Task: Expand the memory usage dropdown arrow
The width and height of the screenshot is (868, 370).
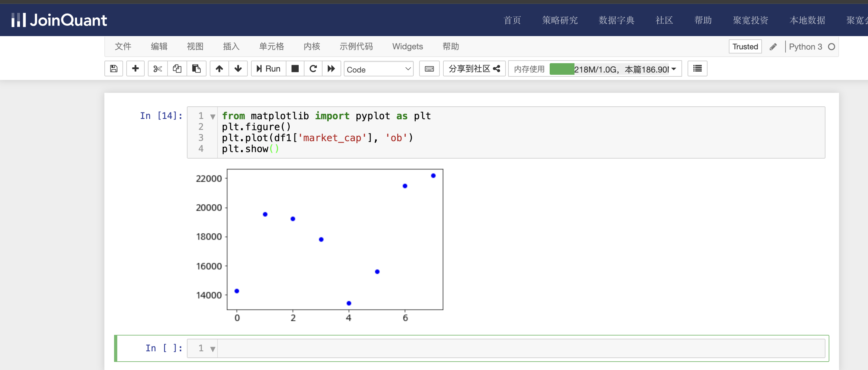Action: coord(674,69)
